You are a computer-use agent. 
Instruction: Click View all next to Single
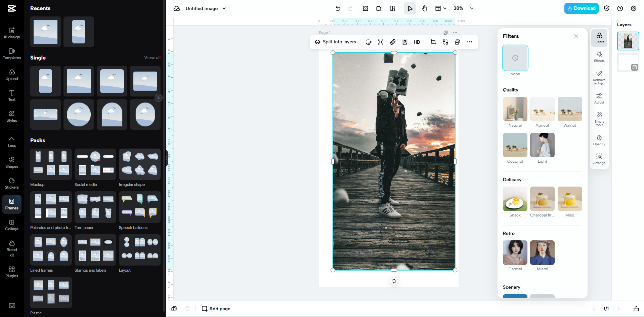(x=152, y=57)
